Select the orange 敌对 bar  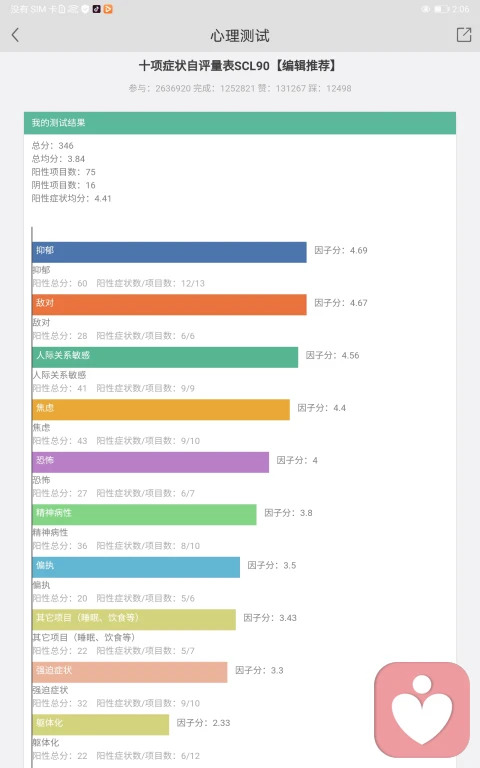pyautogui.click(x=169, y=305)
